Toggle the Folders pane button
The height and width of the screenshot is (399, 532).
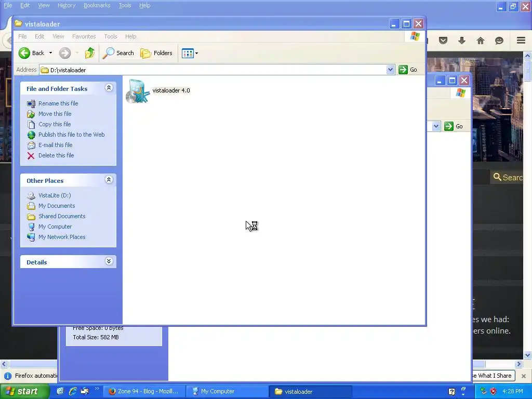[x=156, y=53]
